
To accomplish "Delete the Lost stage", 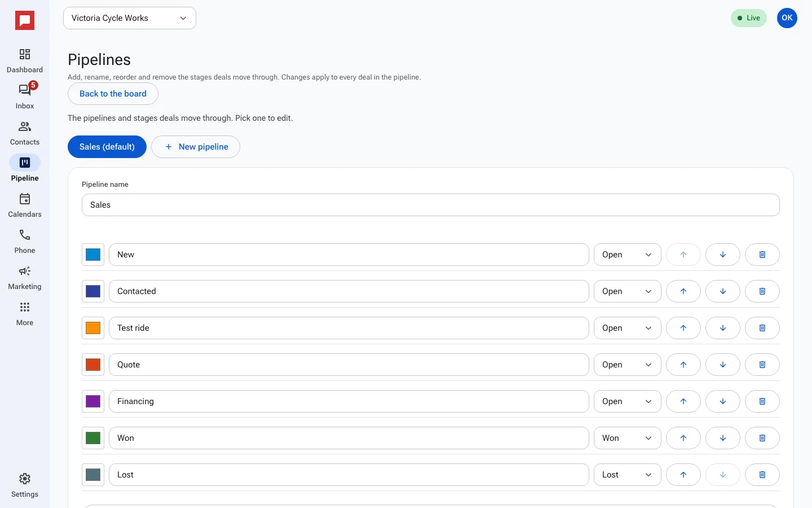I will (762, 475).
